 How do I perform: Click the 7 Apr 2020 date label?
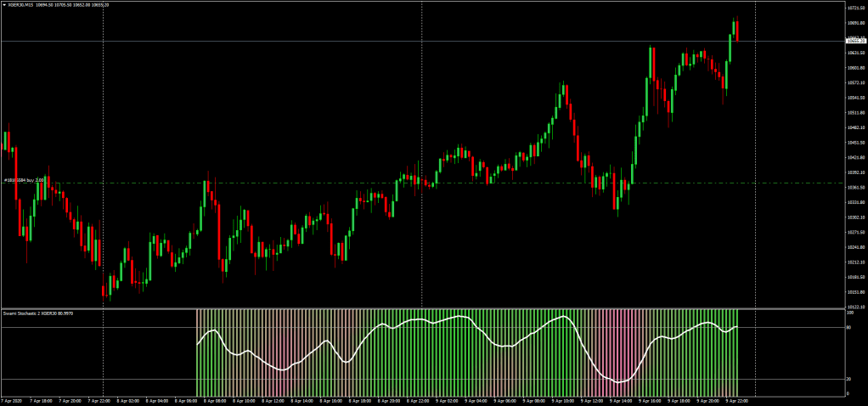[13, 400]
